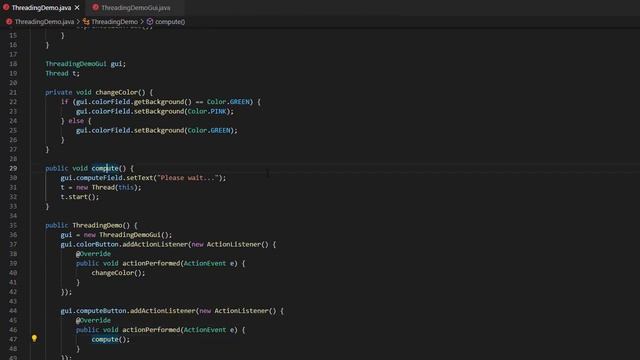640x360 pixels.
Task: Select line number 18 in the gutter
Action: (13, 64)
